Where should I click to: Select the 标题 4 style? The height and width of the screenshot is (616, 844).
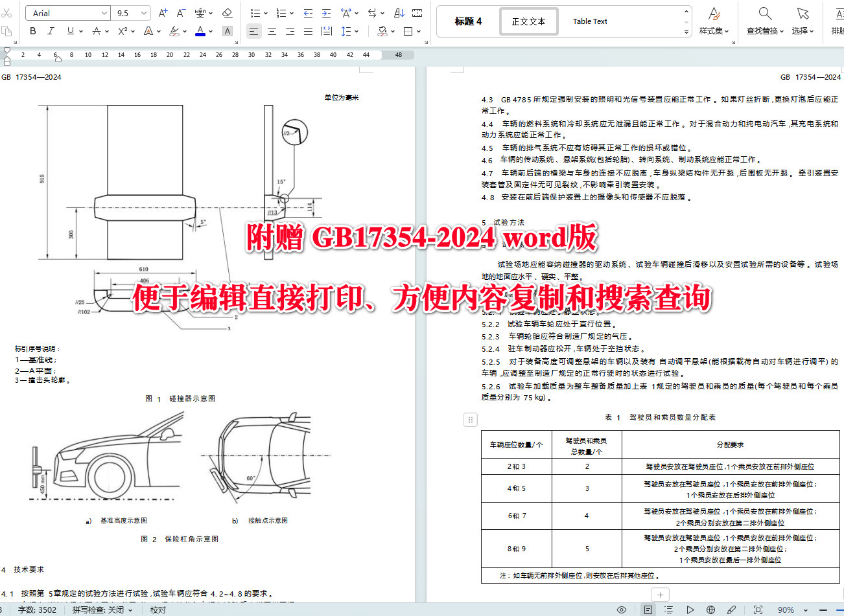tap(468, 21)
